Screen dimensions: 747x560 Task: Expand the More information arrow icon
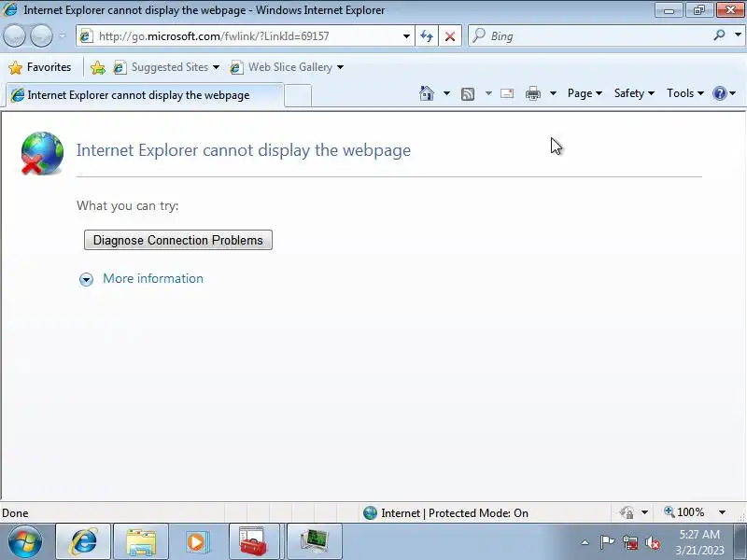pyautogui.click(x=86, y=279)
